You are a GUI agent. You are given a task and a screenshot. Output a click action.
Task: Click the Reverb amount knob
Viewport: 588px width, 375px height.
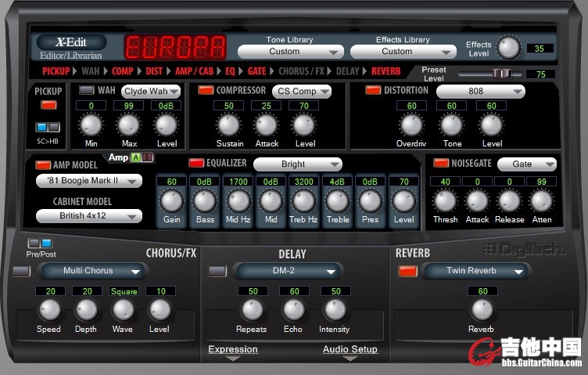tap(481, 310)
